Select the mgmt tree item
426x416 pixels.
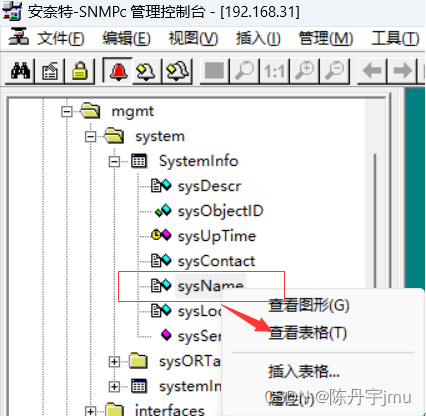pos(133,111)
